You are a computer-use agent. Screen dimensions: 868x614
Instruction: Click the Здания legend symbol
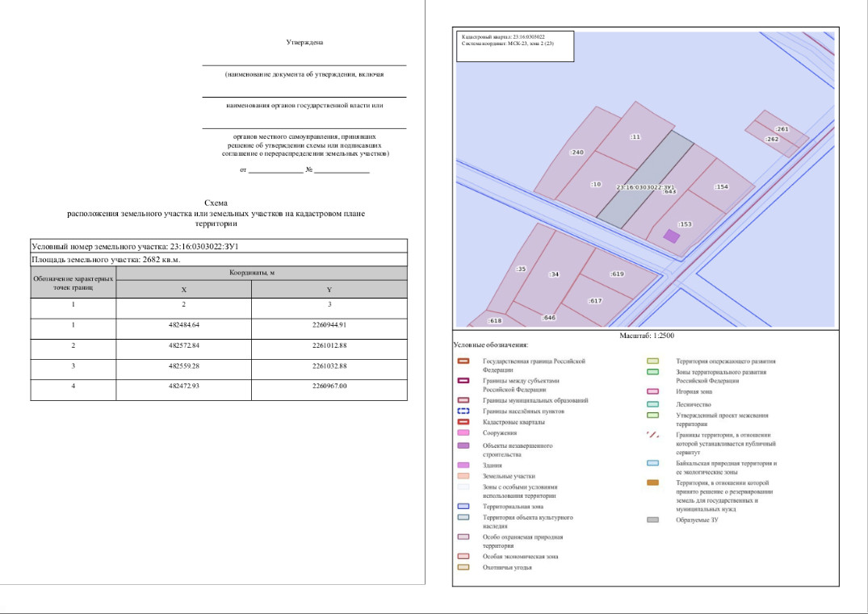[x=463, y=466]
